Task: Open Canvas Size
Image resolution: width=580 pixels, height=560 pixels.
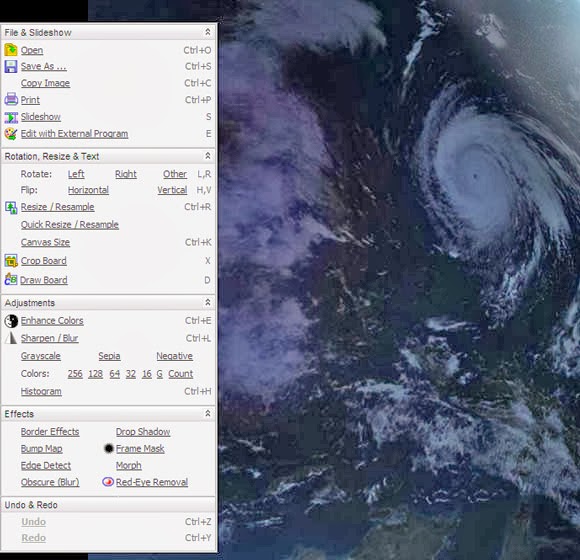Action: pos(45,242)
